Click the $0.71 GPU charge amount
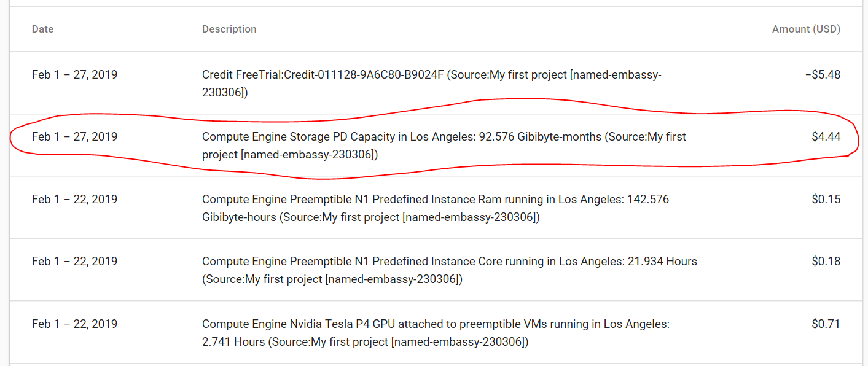This screenshot has height=366, width=868. click(826, 324)
